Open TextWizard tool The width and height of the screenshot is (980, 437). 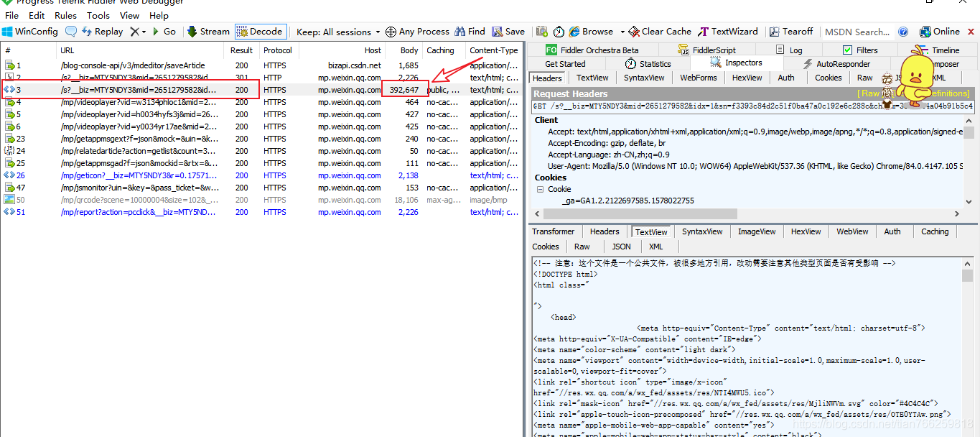[728, 32]
